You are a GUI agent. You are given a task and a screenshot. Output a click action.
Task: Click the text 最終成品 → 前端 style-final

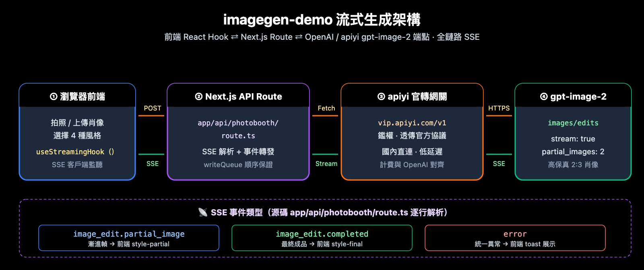322,244
